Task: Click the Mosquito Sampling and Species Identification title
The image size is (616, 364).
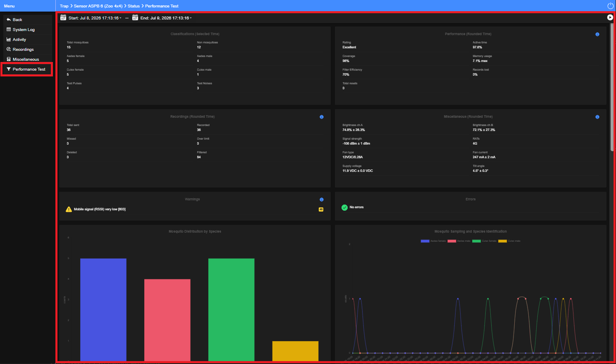Action: [x=470, y=232]
